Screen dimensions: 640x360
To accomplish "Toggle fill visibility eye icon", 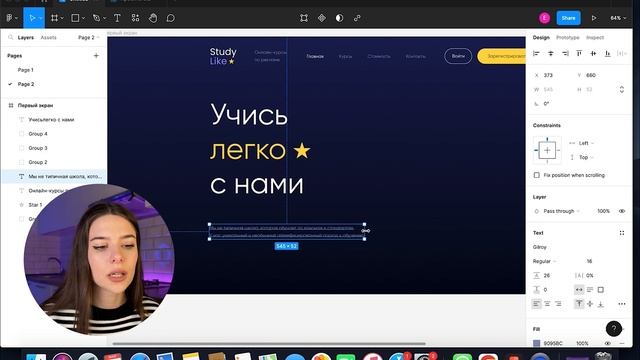I will point(608,343).
